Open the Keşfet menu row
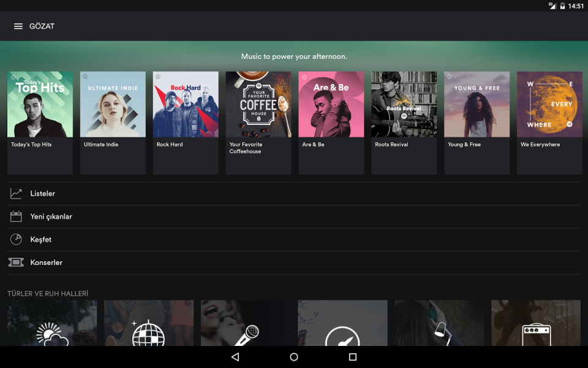The width and height of the screenshot is (588, 368). coord(294,240)
